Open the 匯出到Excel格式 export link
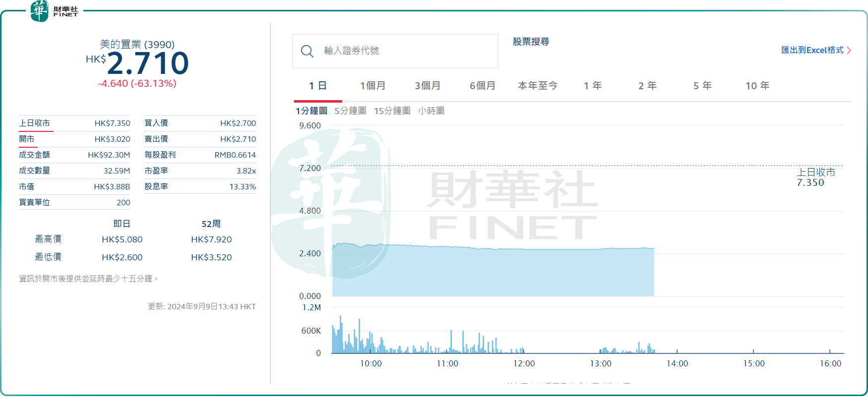Screen dimensions: 868x406 (812, 50)
